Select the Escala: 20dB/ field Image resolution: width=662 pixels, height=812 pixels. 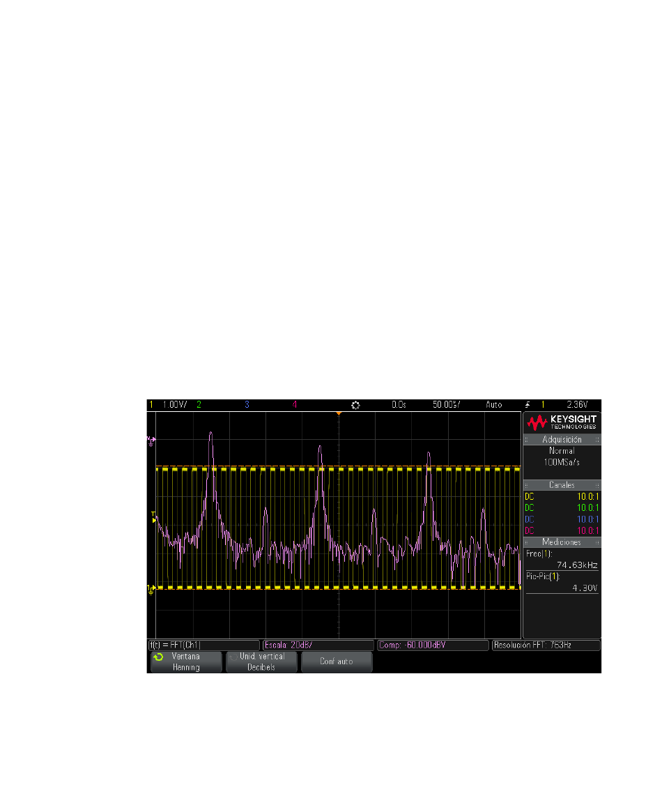coord(318,645)
